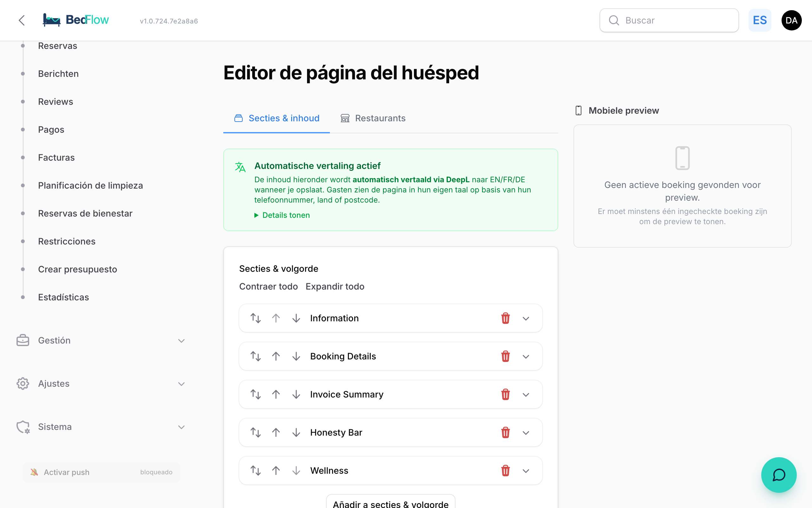The height and width of the screenshot is (508, 812).
Task: Focus the Buscar search field
Action: pyautogui.click(x=669, y=21)
